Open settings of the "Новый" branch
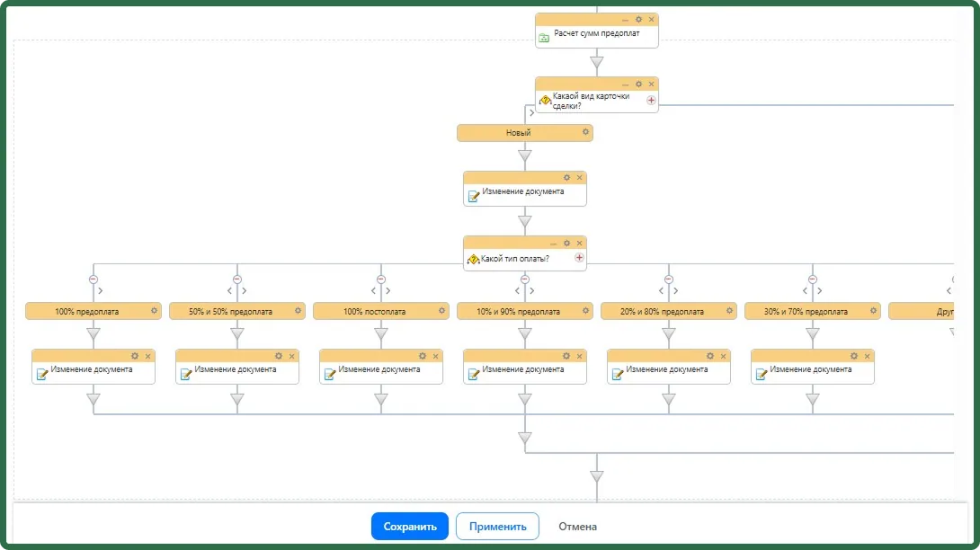 [585, 132]
